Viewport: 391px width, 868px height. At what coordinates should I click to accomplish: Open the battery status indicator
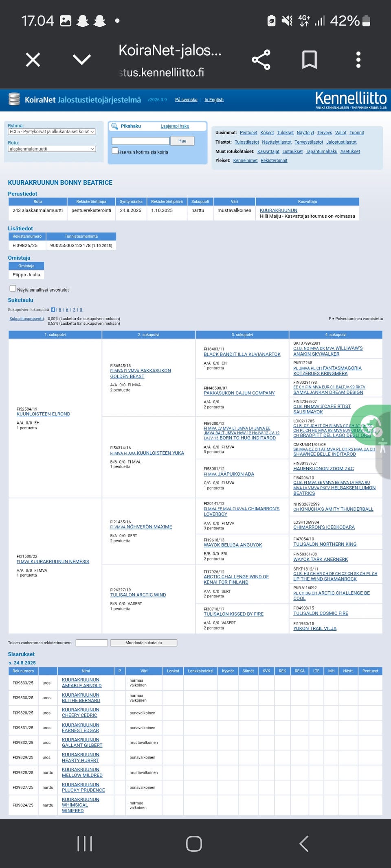point(366,20)
